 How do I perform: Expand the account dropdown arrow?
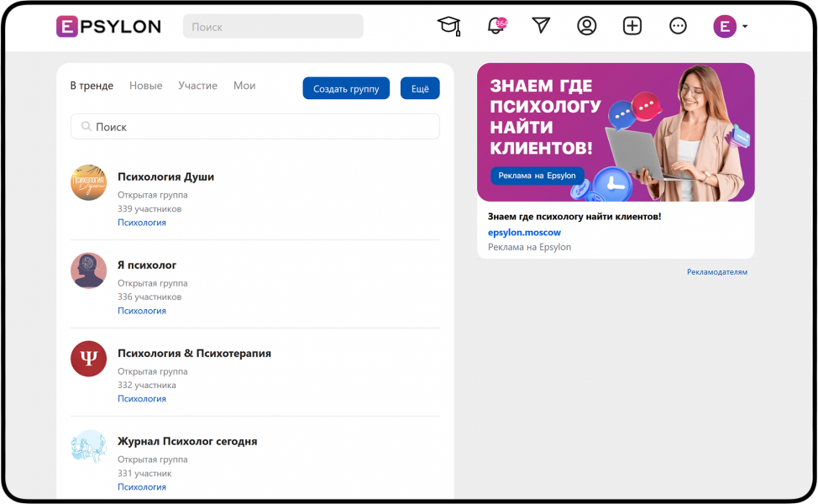click(745, 26)
